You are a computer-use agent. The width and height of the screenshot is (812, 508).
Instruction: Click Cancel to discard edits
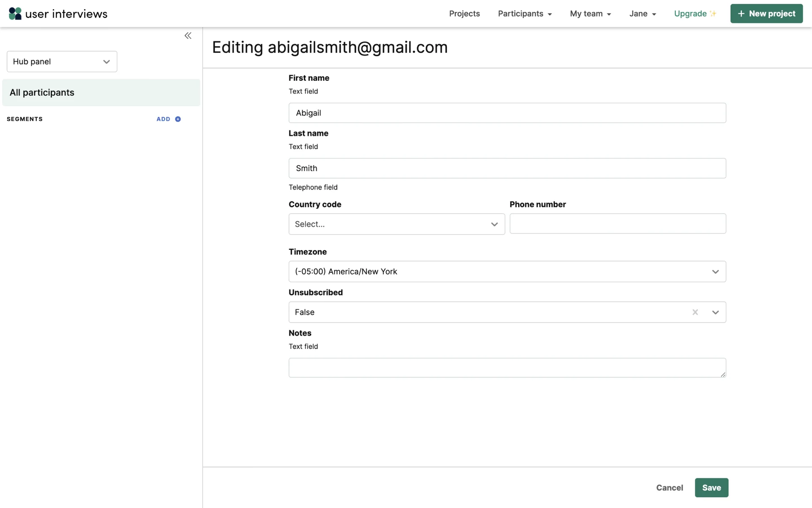669,488
